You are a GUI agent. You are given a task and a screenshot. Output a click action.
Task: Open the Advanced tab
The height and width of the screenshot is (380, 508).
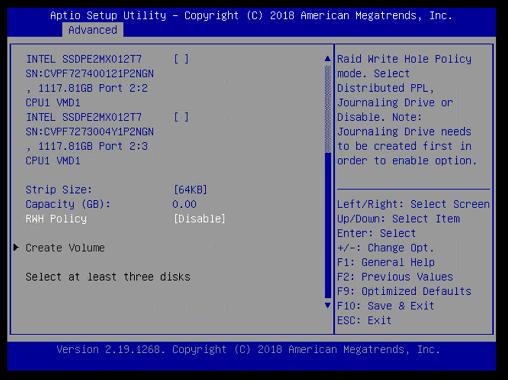pyautogui.click(x=93, y=30)
